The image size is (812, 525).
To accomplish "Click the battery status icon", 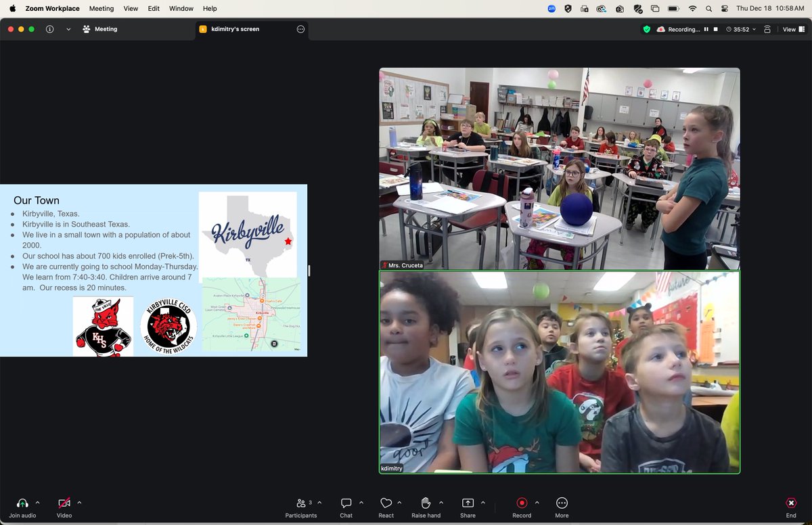I will [x=673, y=8].
